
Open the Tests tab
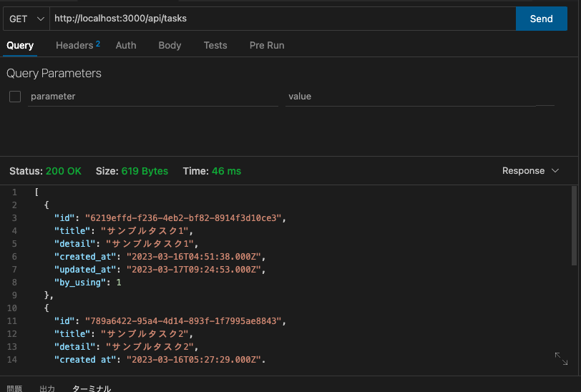(x=215, y=45)
